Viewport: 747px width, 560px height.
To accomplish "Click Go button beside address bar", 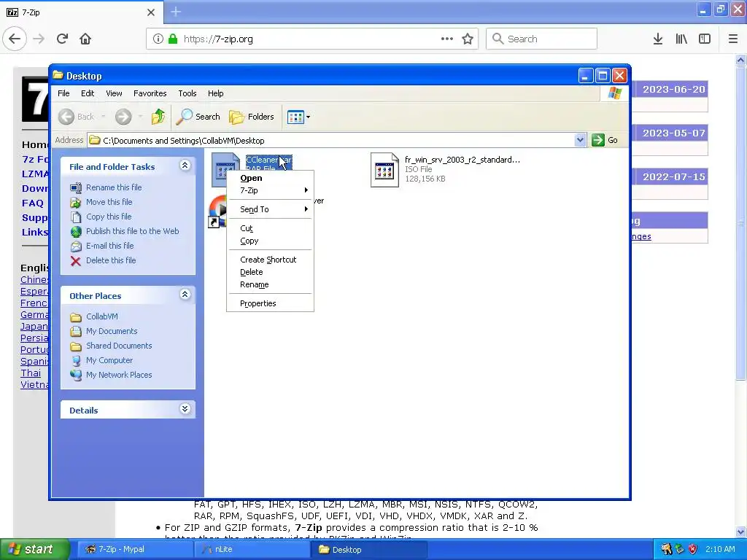I will pyautogui.click(x=605, y=140).
